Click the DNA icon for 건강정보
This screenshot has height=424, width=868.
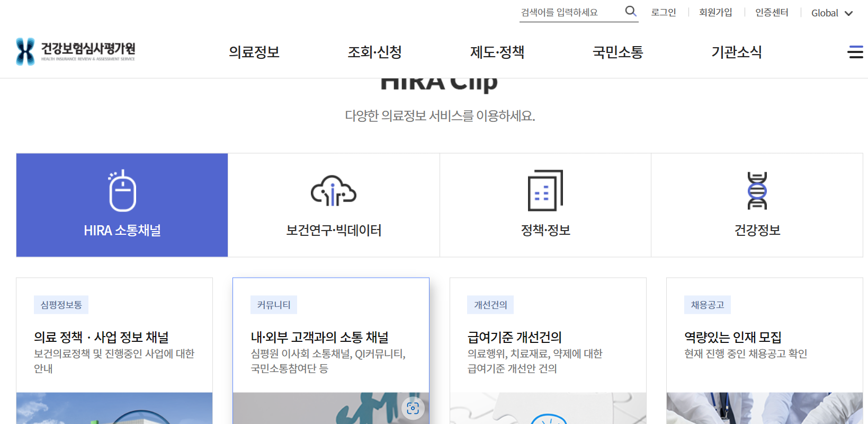[757, 191]
